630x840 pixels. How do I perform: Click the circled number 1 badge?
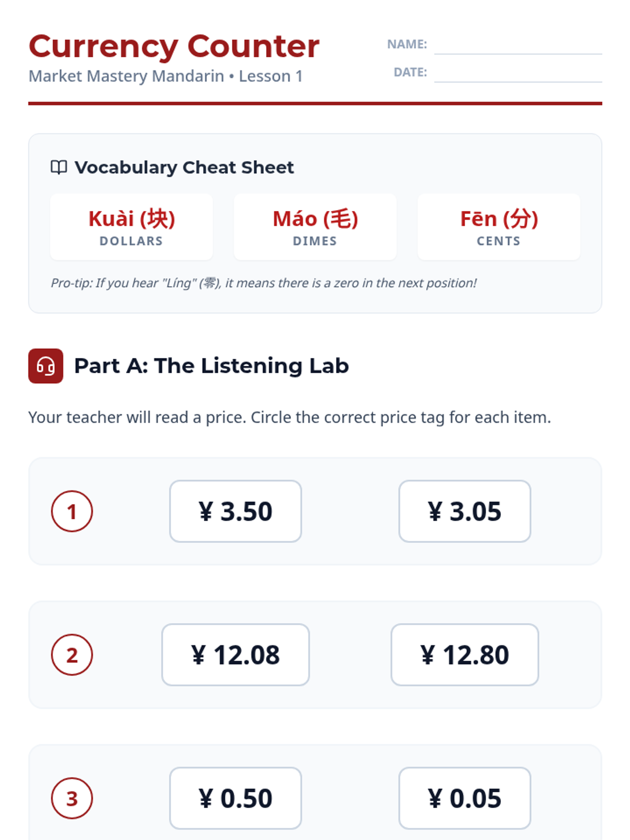pyautogui.click(x=72, y=511)
